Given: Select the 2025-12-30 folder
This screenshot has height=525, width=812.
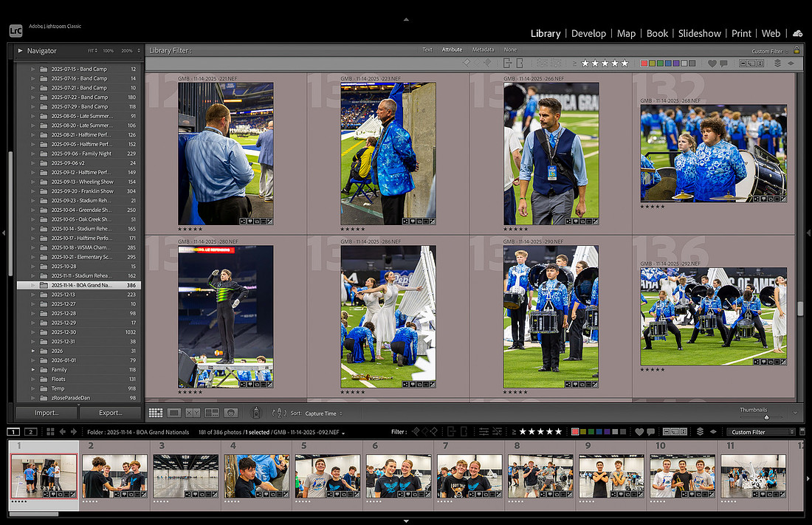Looking at the screenshot, I should coord(79,332).
